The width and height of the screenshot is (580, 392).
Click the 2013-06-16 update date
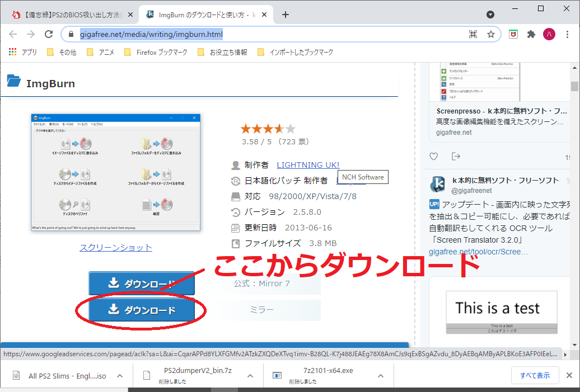click(308, 228)
